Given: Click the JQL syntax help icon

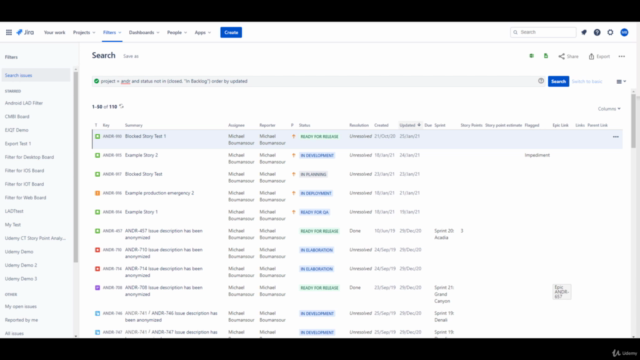Looking at the screenshot, I should pos(541,81).
